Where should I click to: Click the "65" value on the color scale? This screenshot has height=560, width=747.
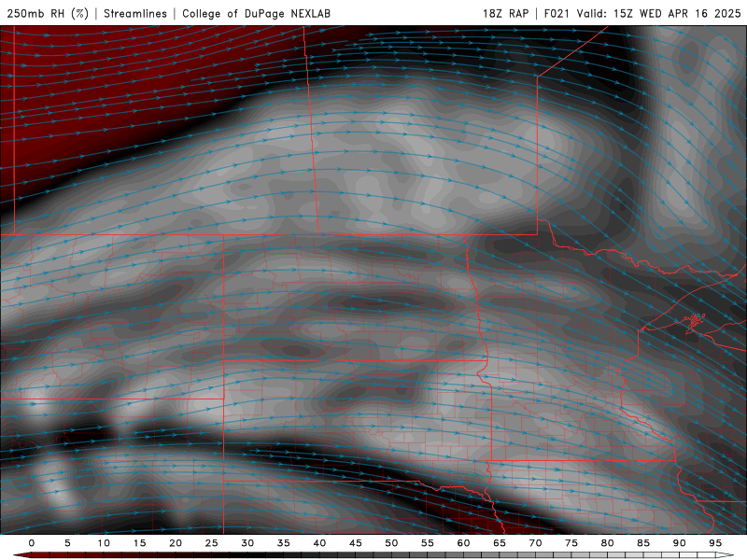coord(500,543)
